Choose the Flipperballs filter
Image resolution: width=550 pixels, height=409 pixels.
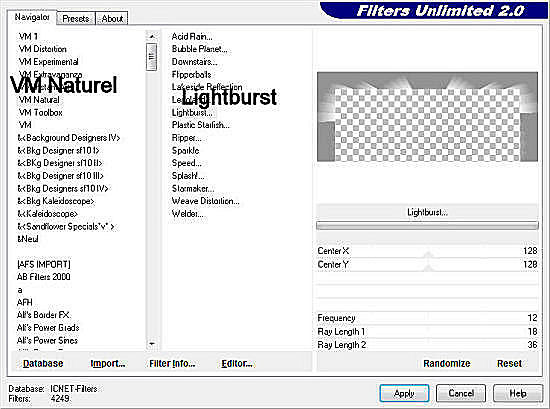[192, 74]
